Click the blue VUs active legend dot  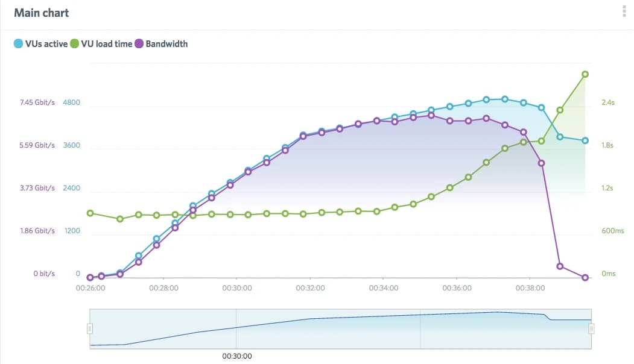[x=19, y=43]
